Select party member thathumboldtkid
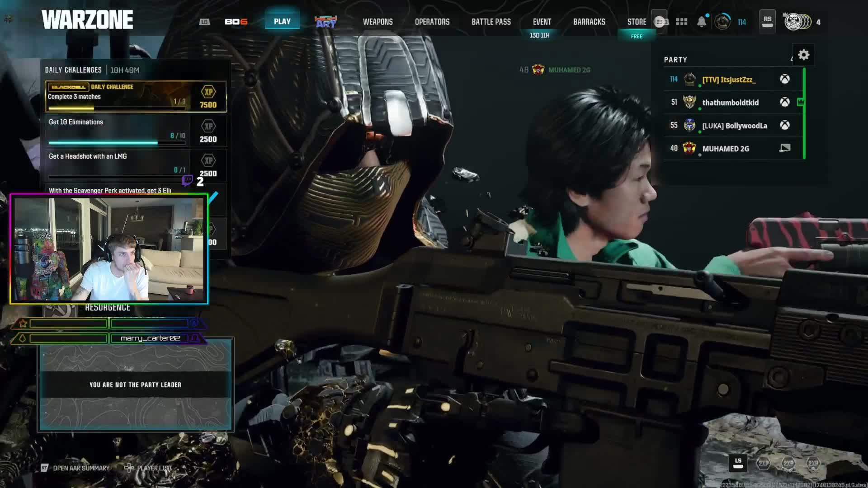Viewport: 868px width, 488px height. tap(733, 103)
